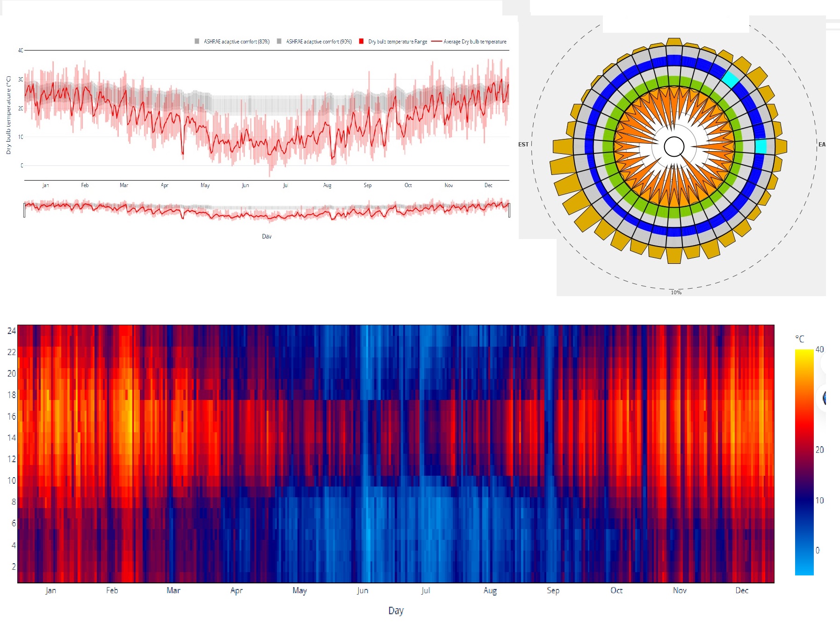Click the yellow bar at the top of the wind rose
This screenshot has height=625, width=840.
coord(674,42)
